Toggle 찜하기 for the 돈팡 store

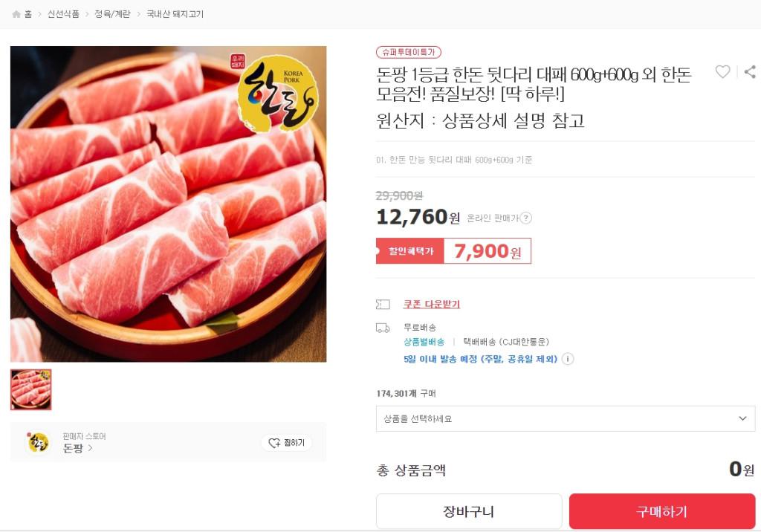point(287,443)
